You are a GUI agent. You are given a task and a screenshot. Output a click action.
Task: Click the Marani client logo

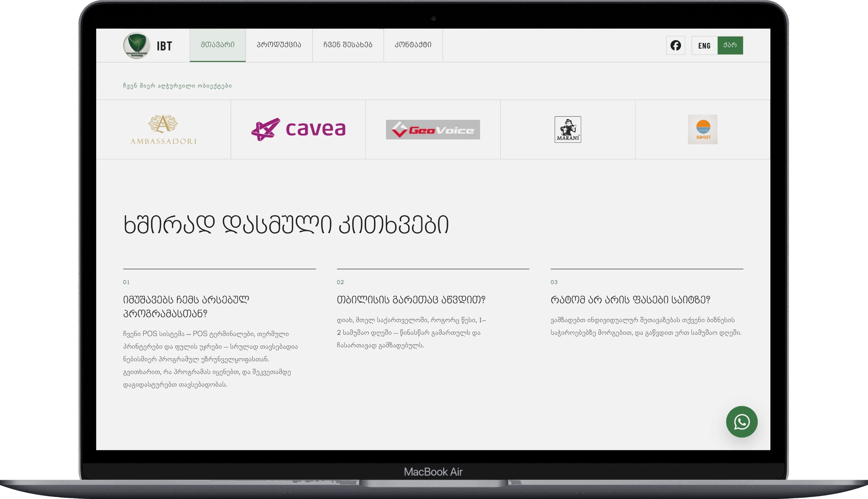[568, 129]
